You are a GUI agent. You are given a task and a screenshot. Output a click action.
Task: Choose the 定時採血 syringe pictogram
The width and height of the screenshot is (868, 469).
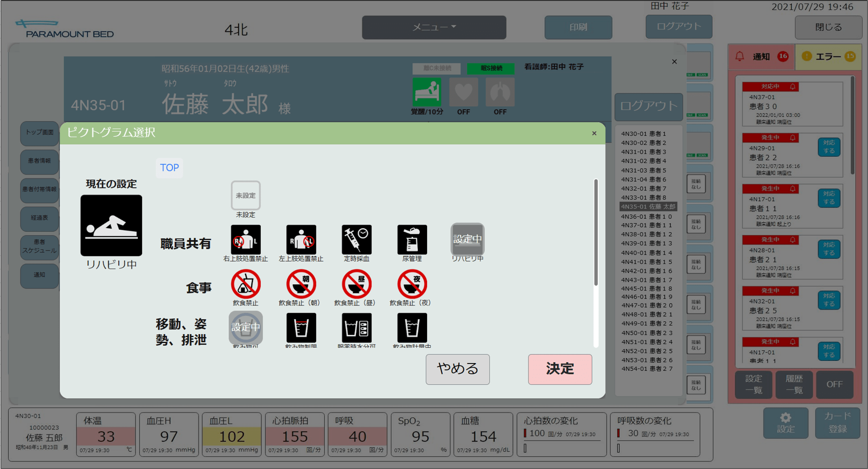tap(356, 239)
